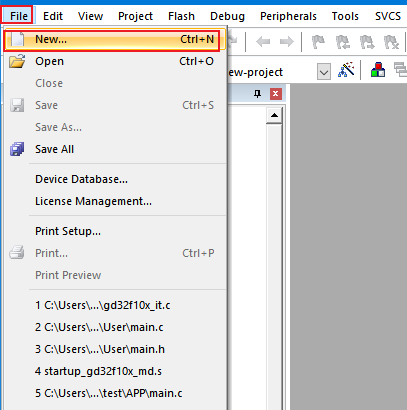
Task: Click the next bookmark flag icon
Action: pyautogui.click(x=367, y=42)
